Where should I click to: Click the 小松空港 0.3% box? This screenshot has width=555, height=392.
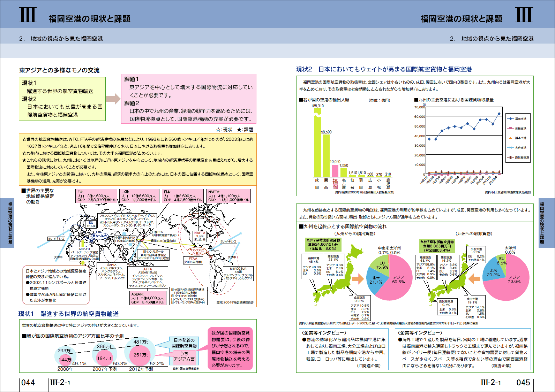(x=476, y=255)
